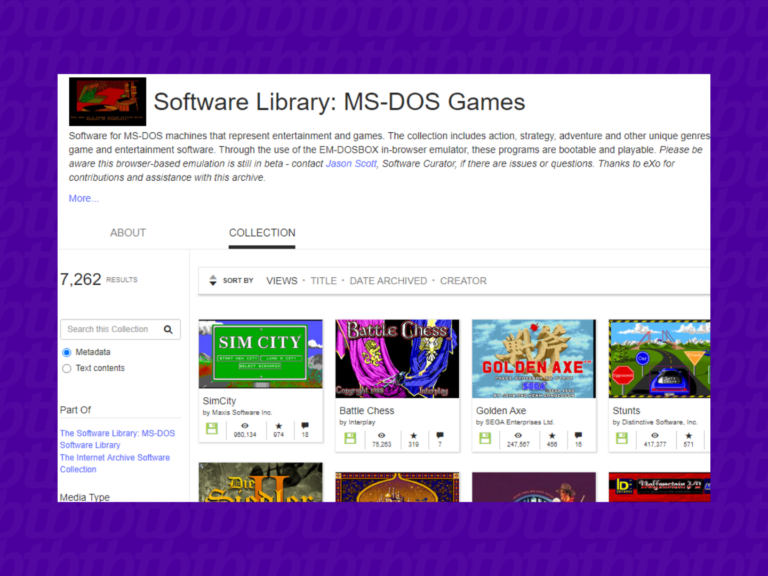Click the star favorites icon on Golden Axe card

[x=552, y=435]
